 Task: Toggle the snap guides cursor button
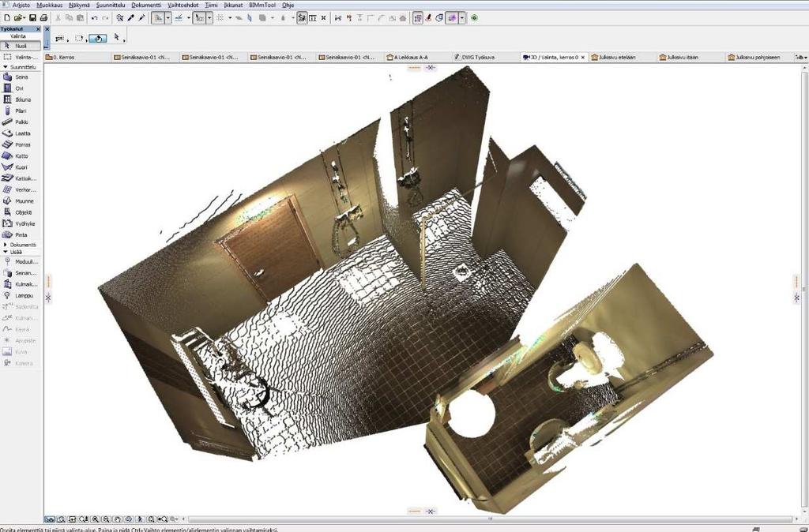[x=199, y=18]
